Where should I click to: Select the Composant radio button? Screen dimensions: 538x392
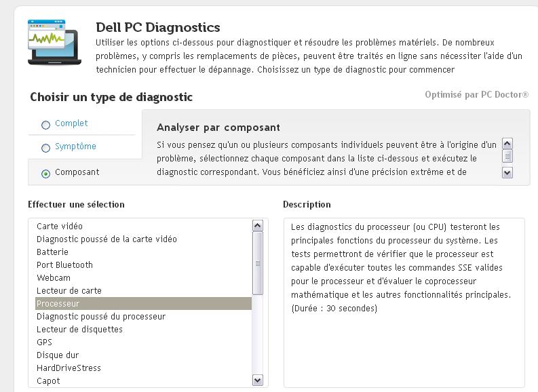[x=45, y=174]
